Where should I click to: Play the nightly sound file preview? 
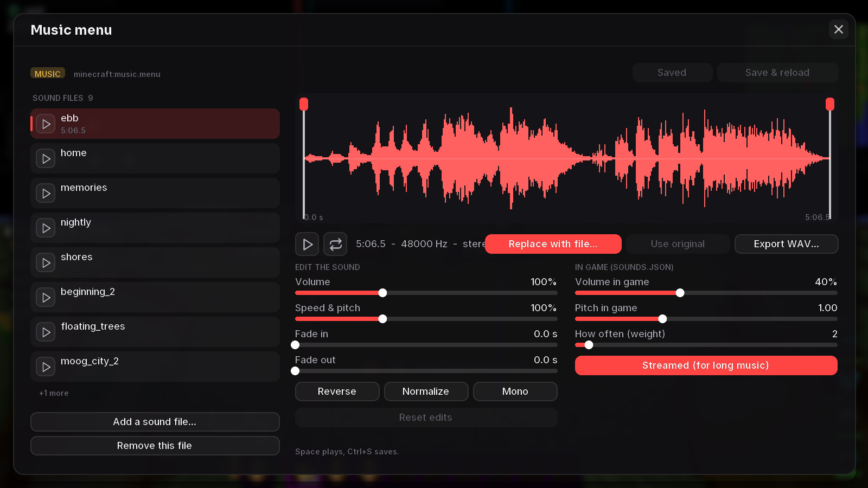tap(46, 228)
